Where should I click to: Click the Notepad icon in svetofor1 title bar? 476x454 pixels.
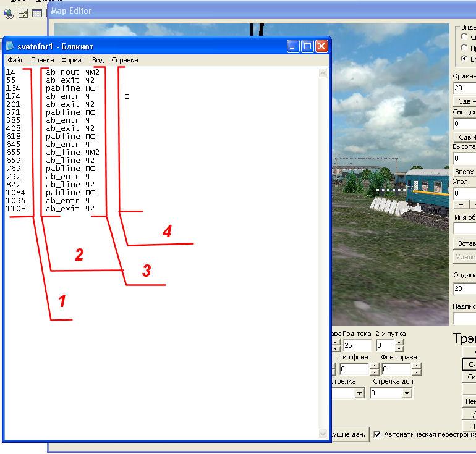(x=10, y=46)
